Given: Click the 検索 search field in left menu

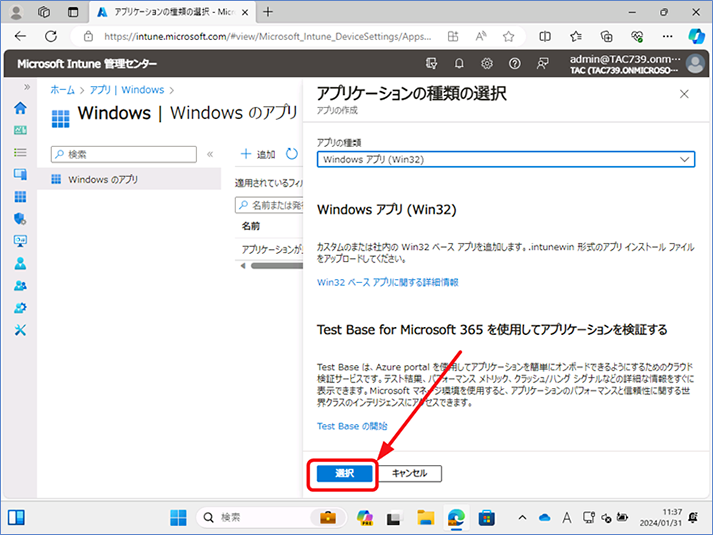Looking at the screenshot, I should click(124, 154).
